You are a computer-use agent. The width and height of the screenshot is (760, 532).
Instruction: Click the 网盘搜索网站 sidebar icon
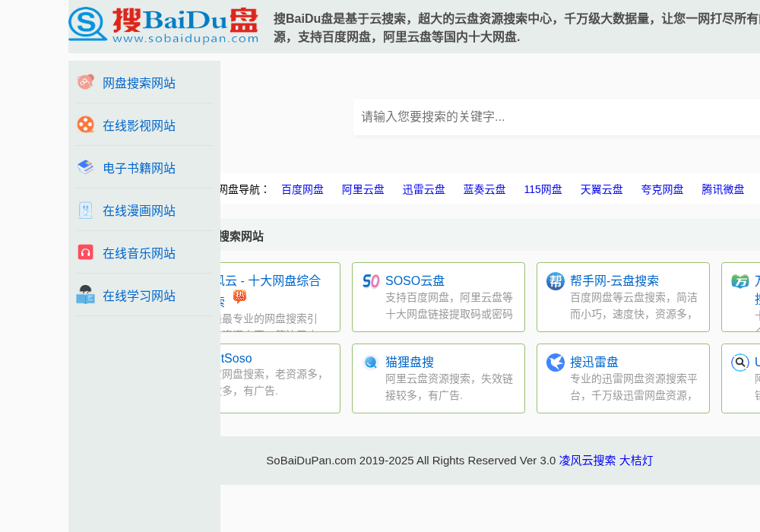pos(86,82)
